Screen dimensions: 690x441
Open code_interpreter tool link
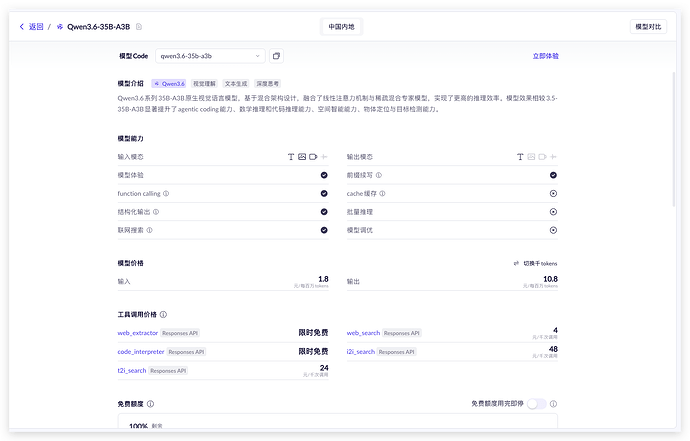[141, 352]
